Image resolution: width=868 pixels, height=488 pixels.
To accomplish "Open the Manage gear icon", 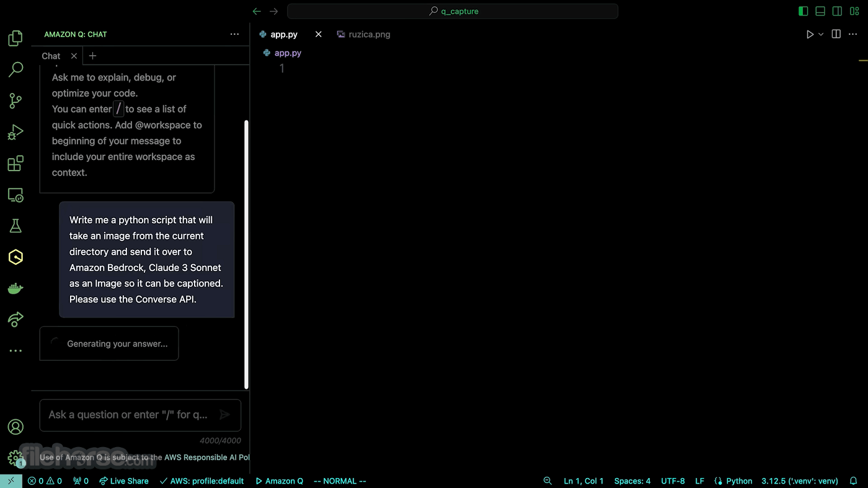I will [15, 458].
